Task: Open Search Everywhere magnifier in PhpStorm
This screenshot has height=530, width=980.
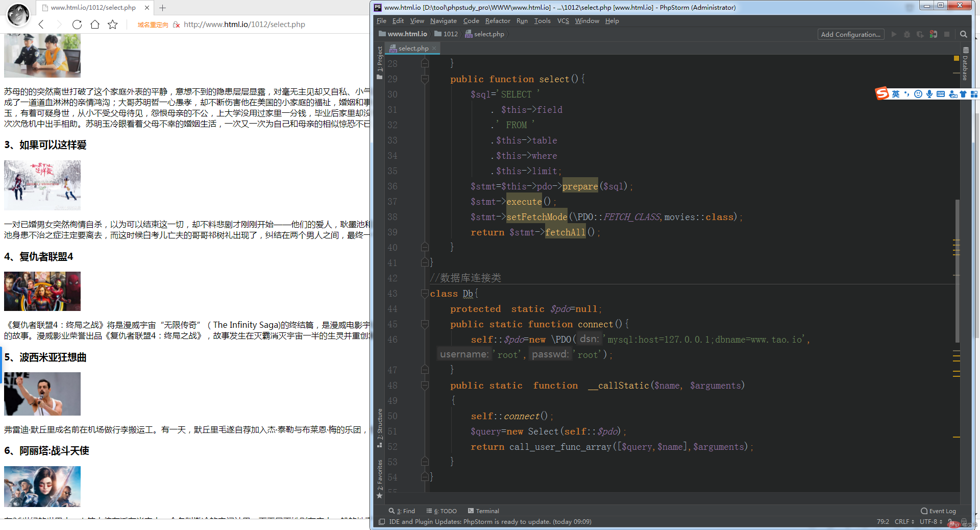Action: pos(964,34)
